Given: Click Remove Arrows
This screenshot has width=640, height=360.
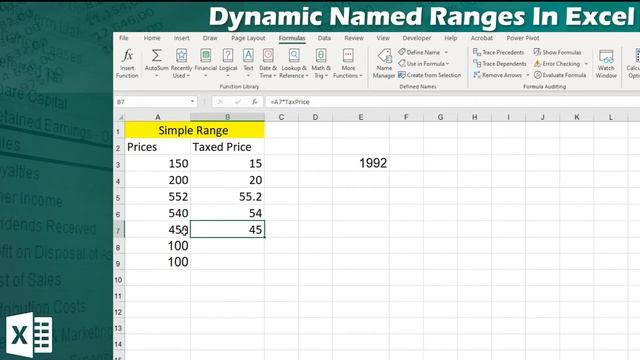Looking at the screenshot, I should [x=498, y=75].
